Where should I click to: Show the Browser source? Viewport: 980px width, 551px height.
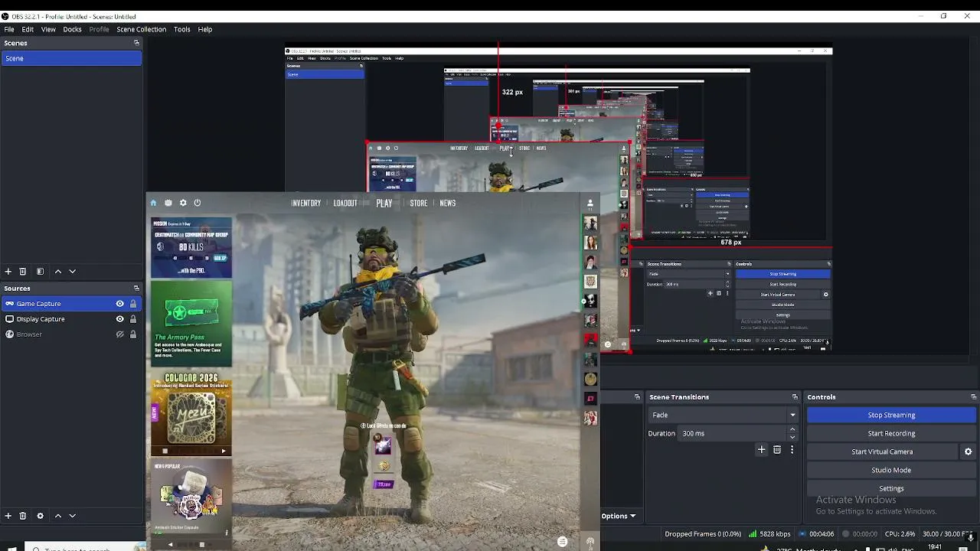[x=119, y=334]
